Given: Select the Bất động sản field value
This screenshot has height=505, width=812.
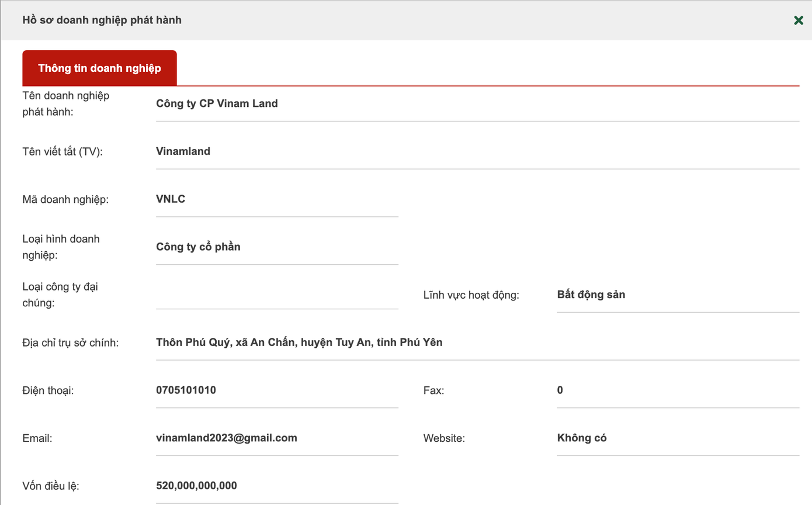Looking at the screenshot, I should click(x=591, y=295).
